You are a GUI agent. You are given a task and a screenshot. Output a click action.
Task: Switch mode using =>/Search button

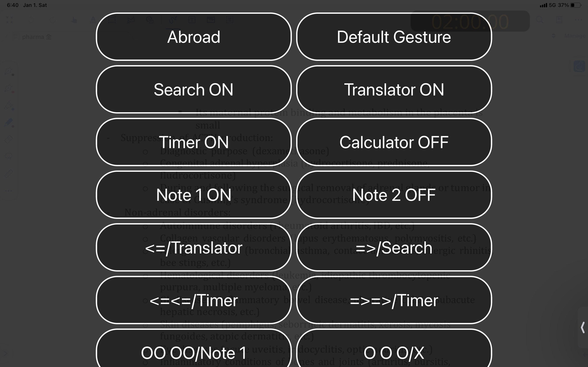point(394,247)
